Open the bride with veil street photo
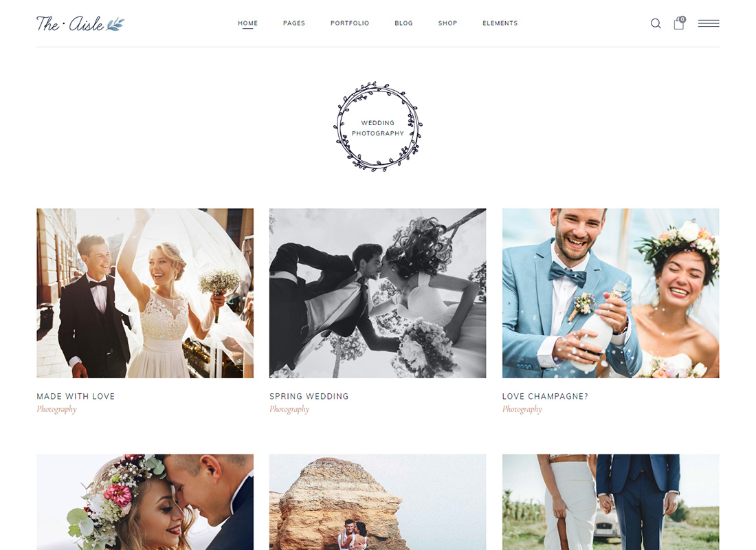Viewport: 756px width, 550px height. [145, 293]
